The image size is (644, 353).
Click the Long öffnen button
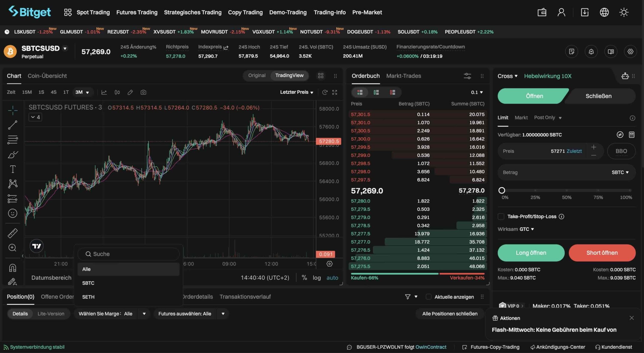tap(531, 253)
